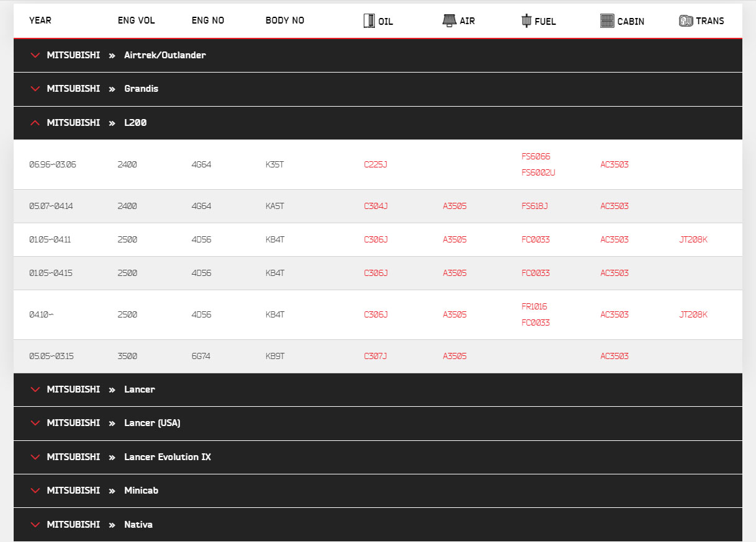Open oil filter link C225J
The image size is (756, 542).
[376, 164]
